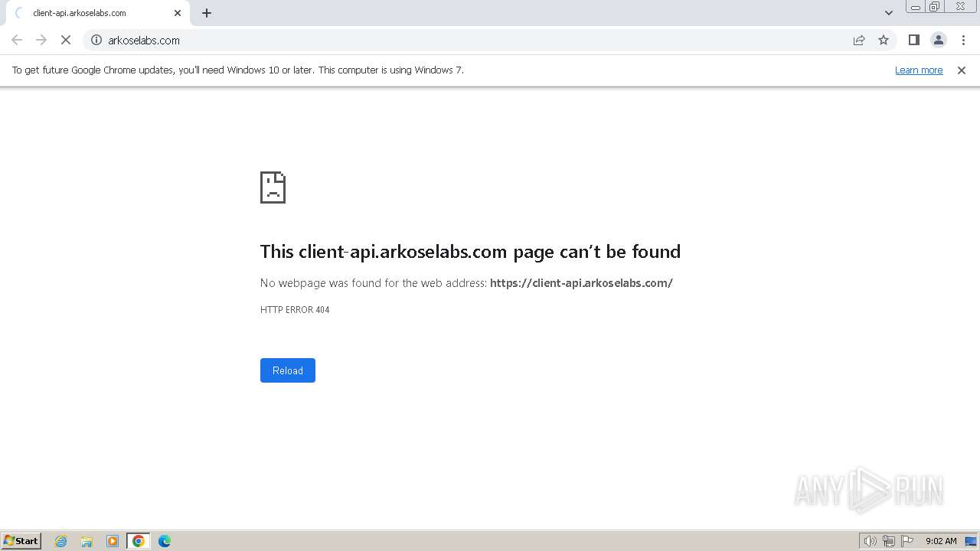
Task: Click the Reload button
Action: 288,370
